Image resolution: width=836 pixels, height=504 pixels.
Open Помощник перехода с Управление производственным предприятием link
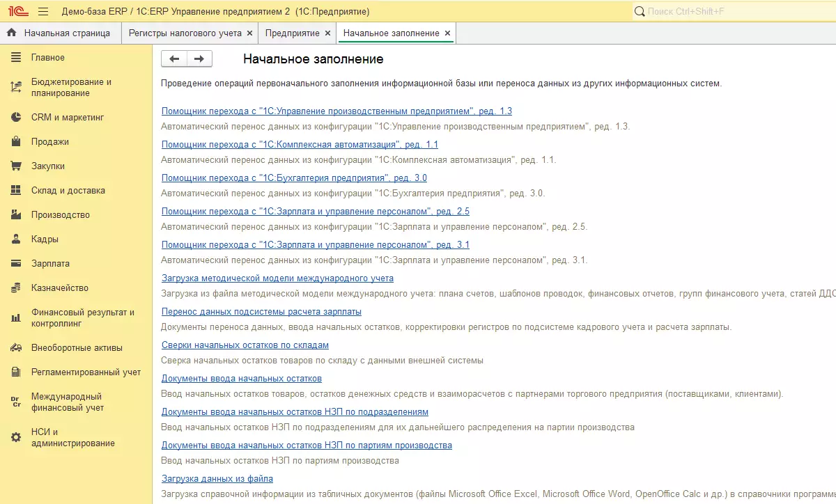[x=336, y=111]
